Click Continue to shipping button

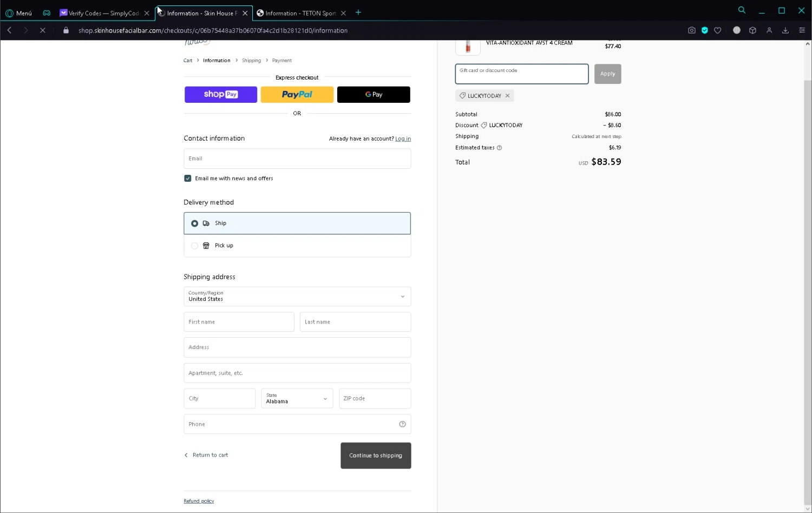(376, 456)
